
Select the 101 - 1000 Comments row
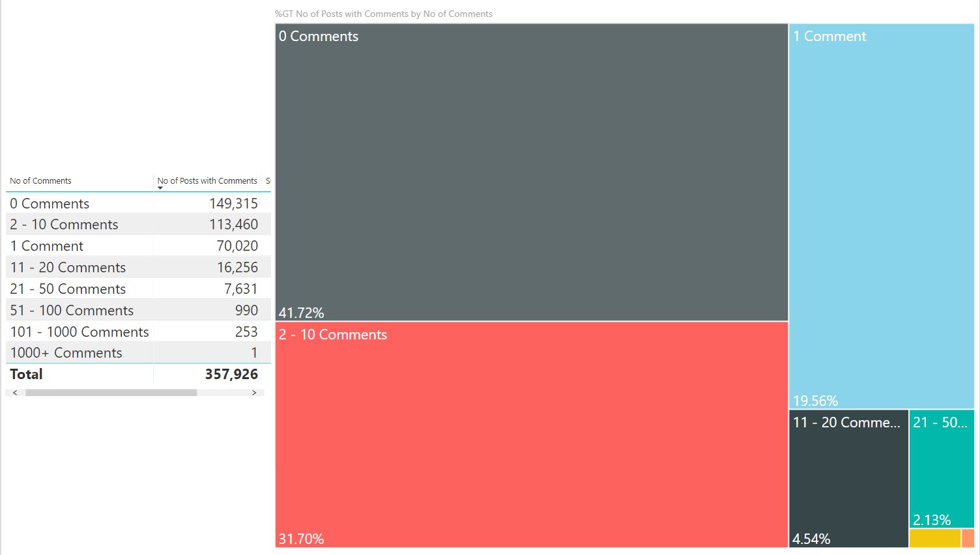click(138, 332)
